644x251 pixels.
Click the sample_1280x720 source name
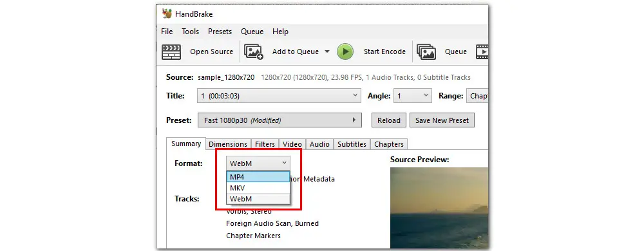(x=226, y=77)
